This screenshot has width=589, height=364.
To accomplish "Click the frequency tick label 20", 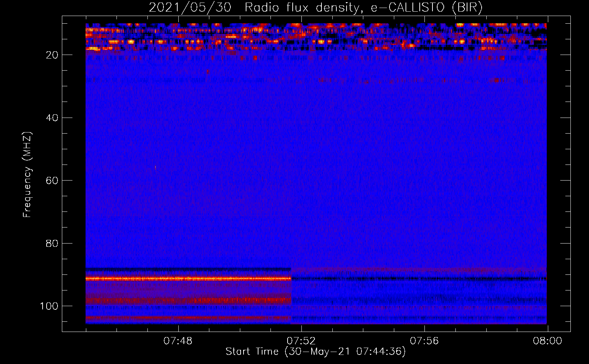I will (52, 55).
